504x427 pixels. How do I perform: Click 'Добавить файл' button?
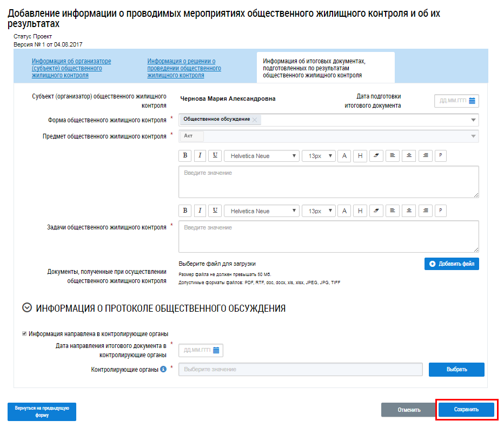[452, 264]
